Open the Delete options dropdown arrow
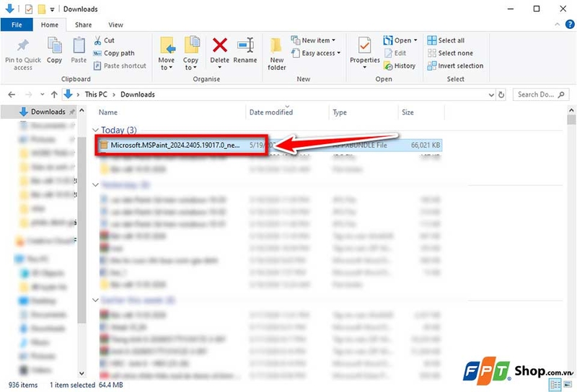 click(x=220, y=67)
